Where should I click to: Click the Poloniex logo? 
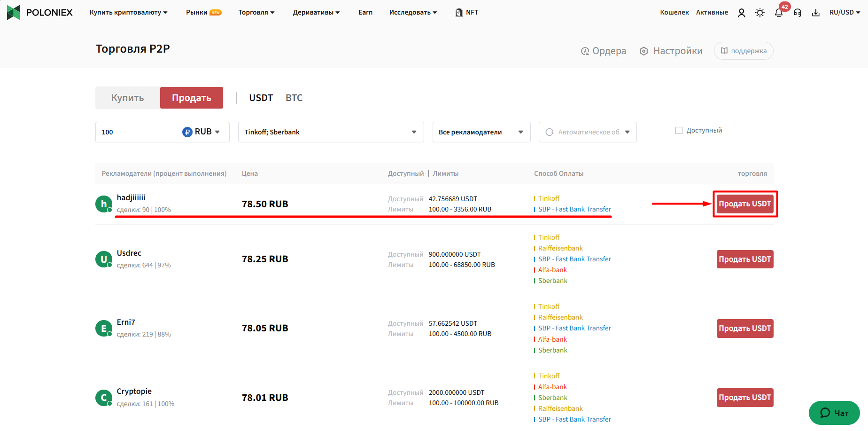(40, 12)
